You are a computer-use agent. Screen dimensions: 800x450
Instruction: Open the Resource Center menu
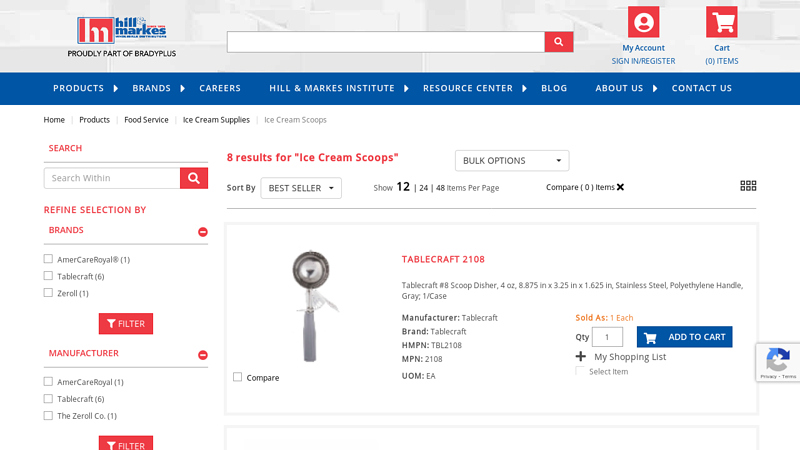467,88
